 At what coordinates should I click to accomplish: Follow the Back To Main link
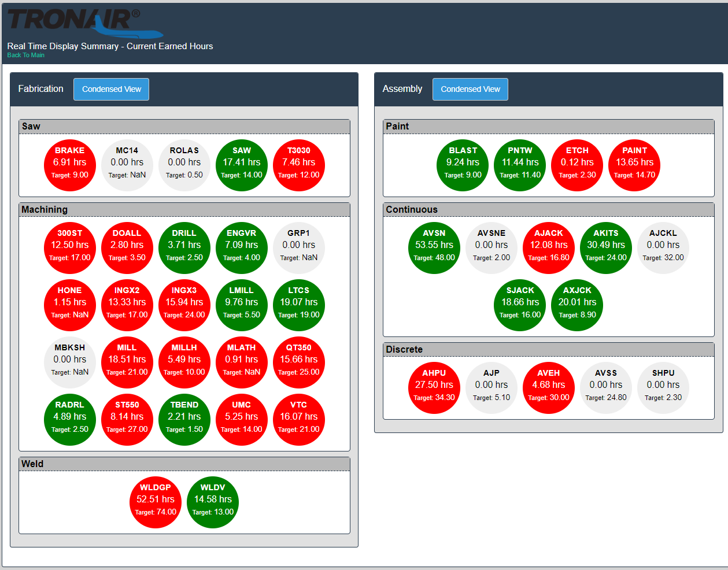pyautogui.click(x=25, y=55)
